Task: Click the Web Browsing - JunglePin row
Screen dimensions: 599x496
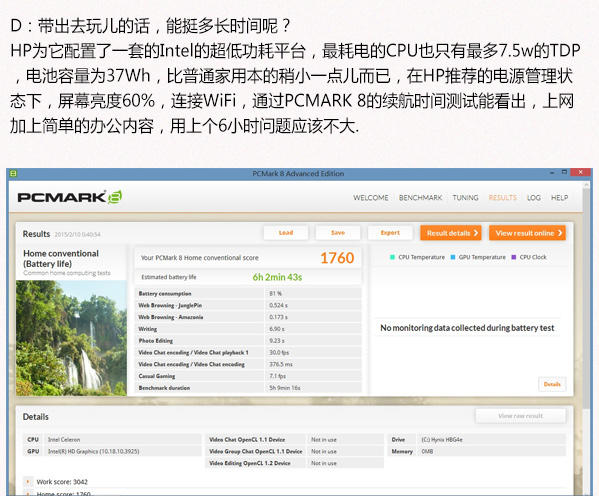Action: pos(248,305)
